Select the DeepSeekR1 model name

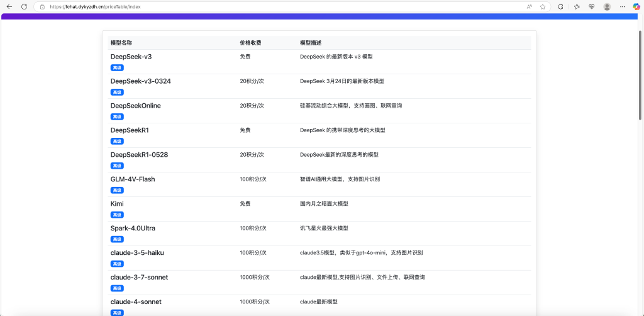click(128, 130)
